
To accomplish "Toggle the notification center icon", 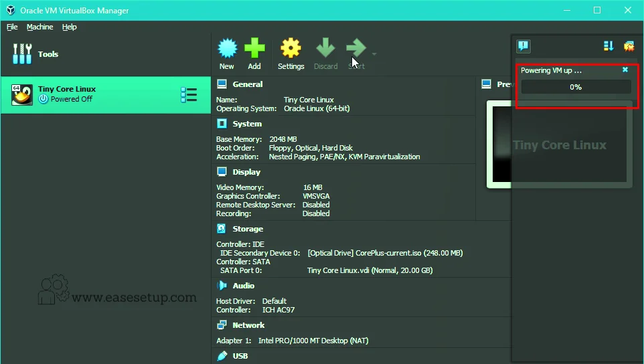I will 524,45.
